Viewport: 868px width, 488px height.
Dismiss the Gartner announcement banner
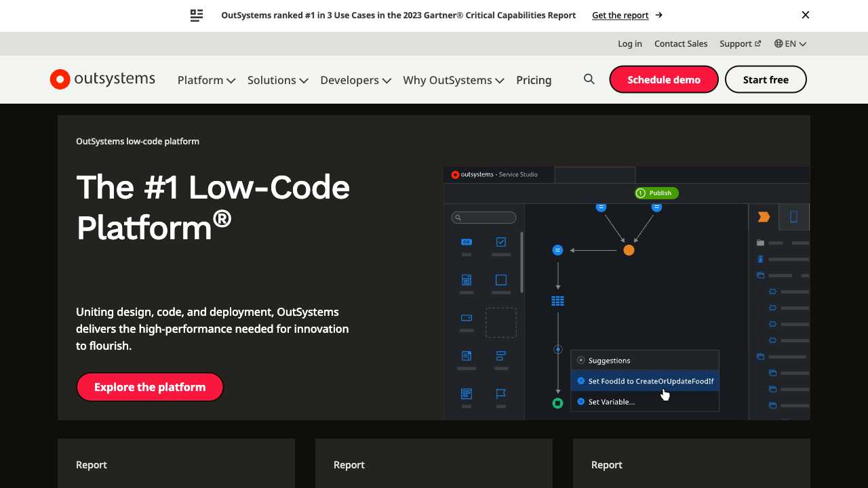[x=806, y=15]
